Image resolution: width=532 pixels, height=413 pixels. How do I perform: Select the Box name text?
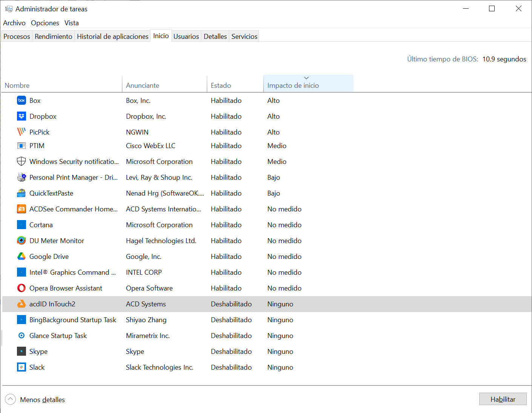35,101
